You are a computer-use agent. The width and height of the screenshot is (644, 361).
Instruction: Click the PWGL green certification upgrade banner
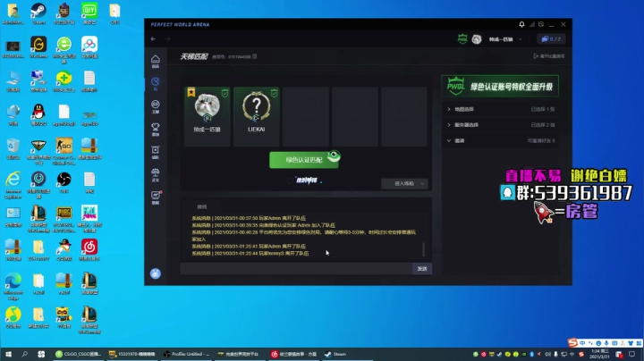click(500, 86)
